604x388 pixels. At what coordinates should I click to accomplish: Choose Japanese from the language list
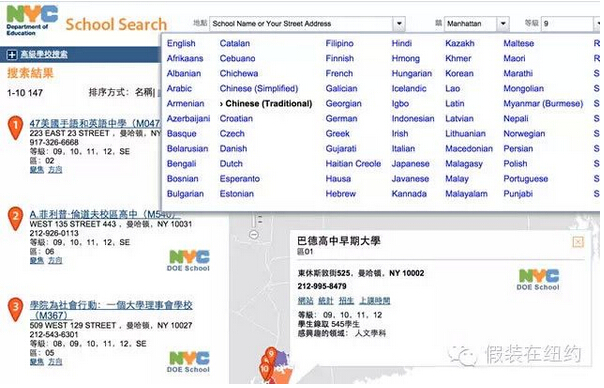(x=410, y=164)
